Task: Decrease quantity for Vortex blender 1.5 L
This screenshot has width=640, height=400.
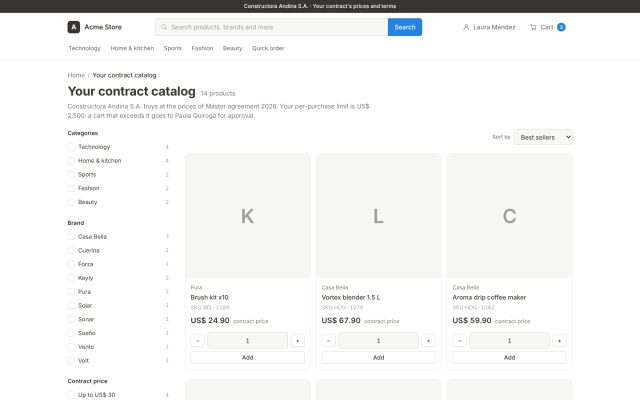Action: pyautogui.click(x=329, y=340)
